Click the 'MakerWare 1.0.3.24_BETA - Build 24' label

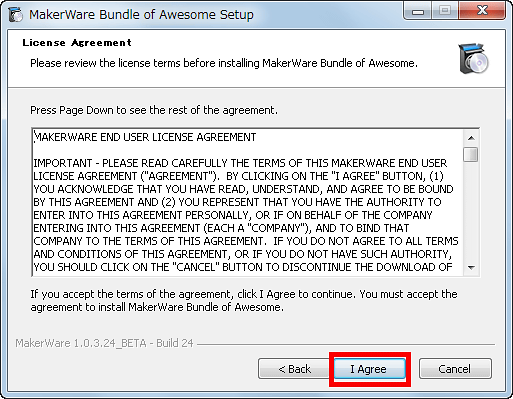104,343
